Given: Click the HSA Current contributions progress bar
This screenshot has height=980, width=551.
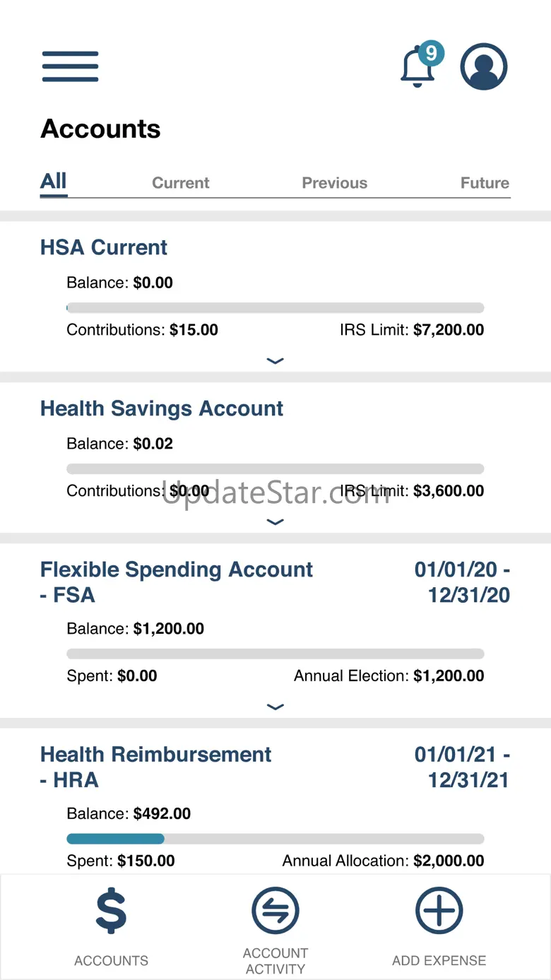Looking at the screenshot, I should 275,308.
